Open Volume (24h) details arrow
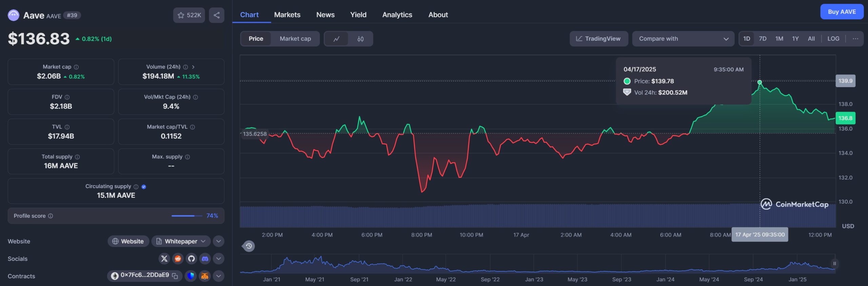Screen dimensions: 868x286 193,67
